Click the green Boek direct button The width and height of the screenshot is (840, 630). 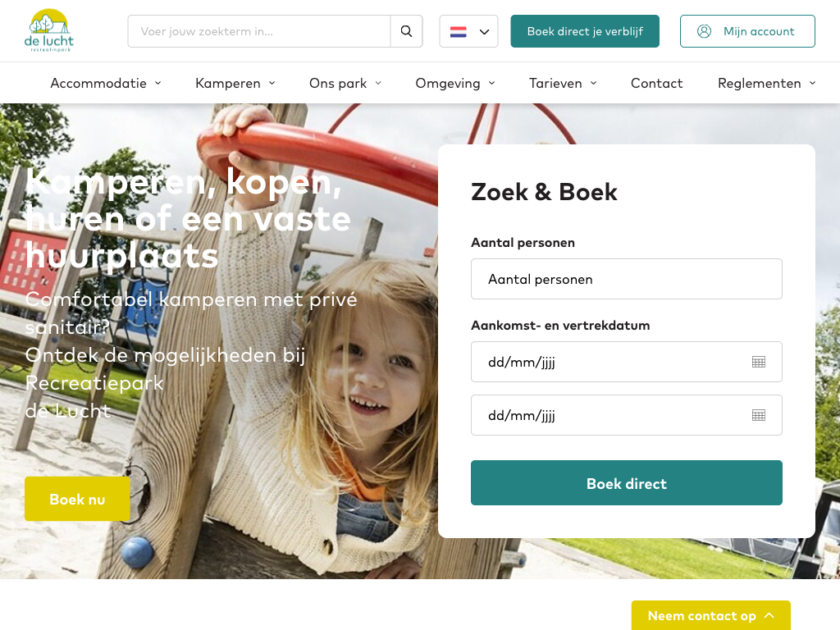pos(626,482)
